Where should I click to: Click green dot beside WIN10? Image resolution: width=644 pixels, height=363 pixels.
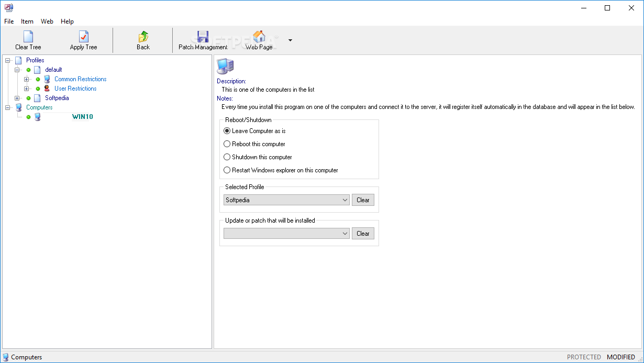pos(29,117)
